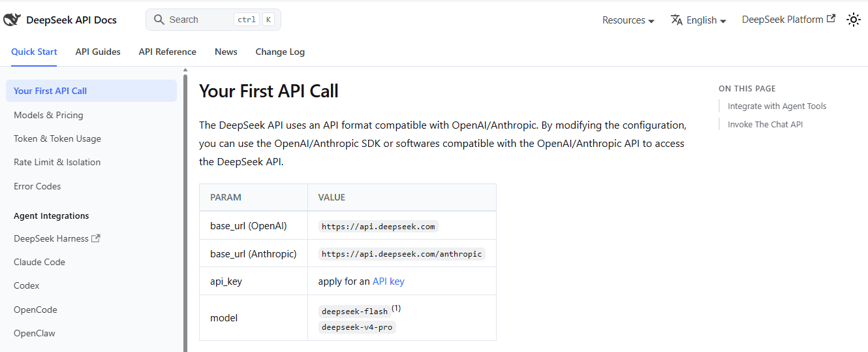Click the deepseek-flash model value
Screen dimensions: 868x352
(x=354, y=312)
